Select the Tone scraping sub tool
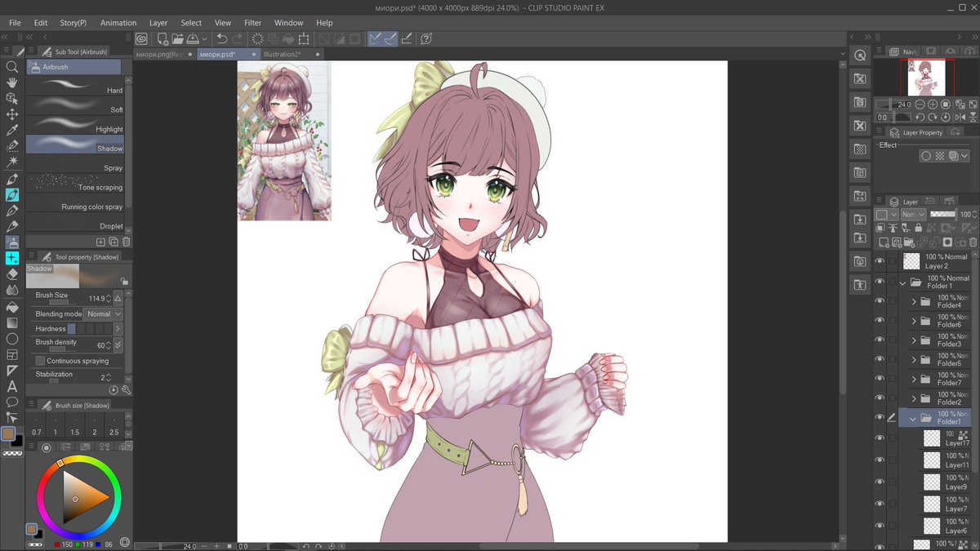 [x=74, y=184]
